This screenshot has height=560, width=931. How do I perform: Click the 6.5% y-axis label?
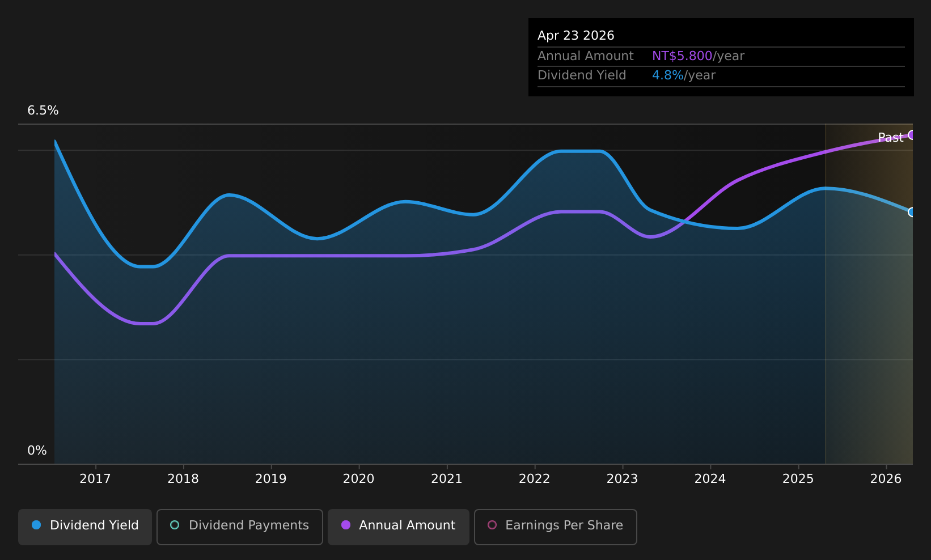(43, 111)
